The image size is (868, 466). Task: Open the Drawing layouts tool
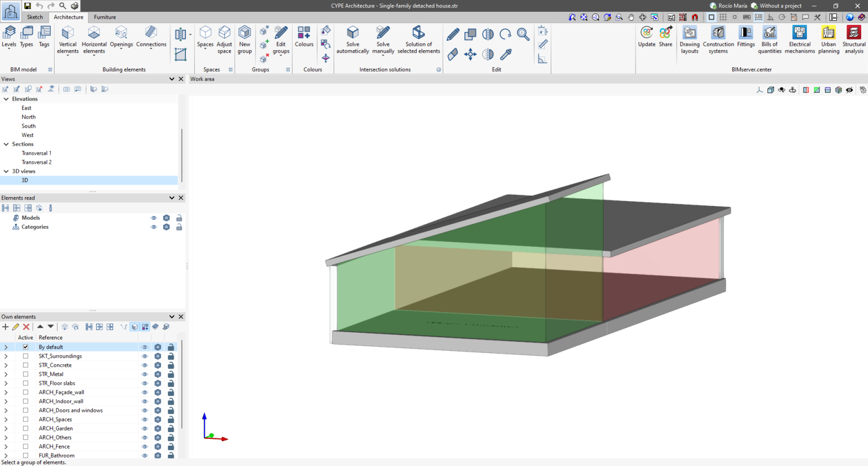(689, 38)
